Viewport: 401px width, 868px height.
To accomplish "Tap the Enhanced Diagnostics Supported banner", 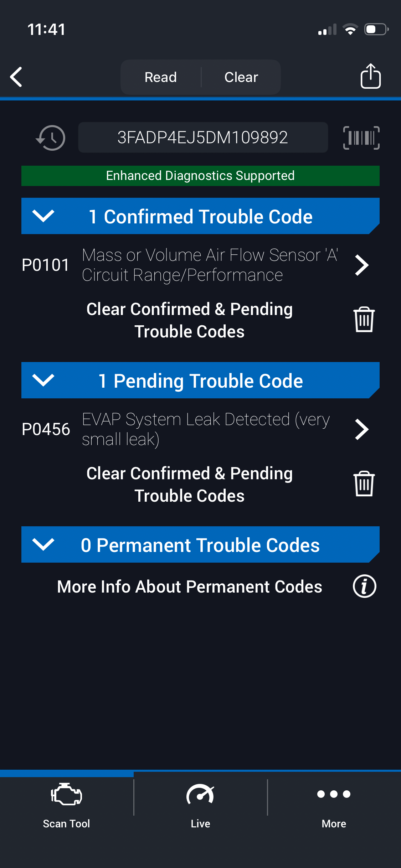I will click(x=200, y=176).
